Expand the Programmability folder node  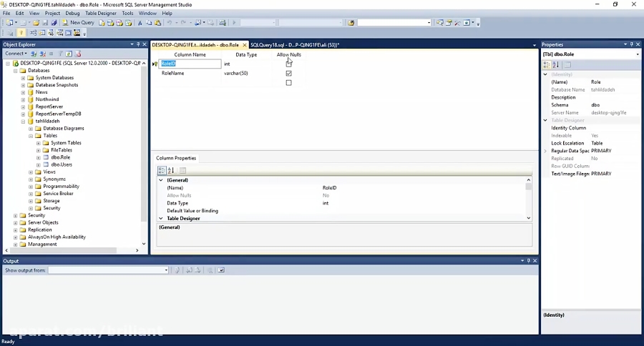pos(31,187)
